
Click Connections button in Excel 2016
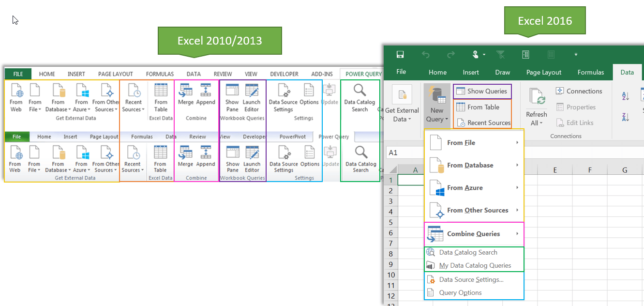579,91
